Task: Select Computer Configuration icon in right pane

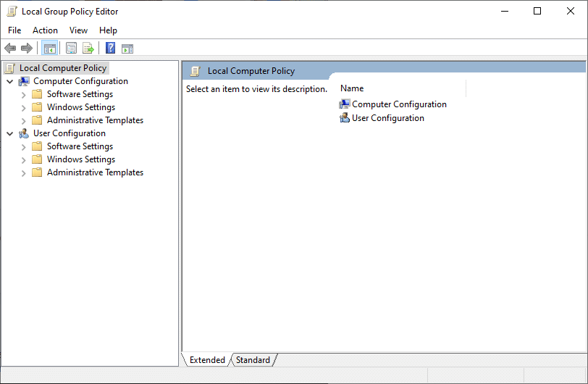Action: (344, 104)
